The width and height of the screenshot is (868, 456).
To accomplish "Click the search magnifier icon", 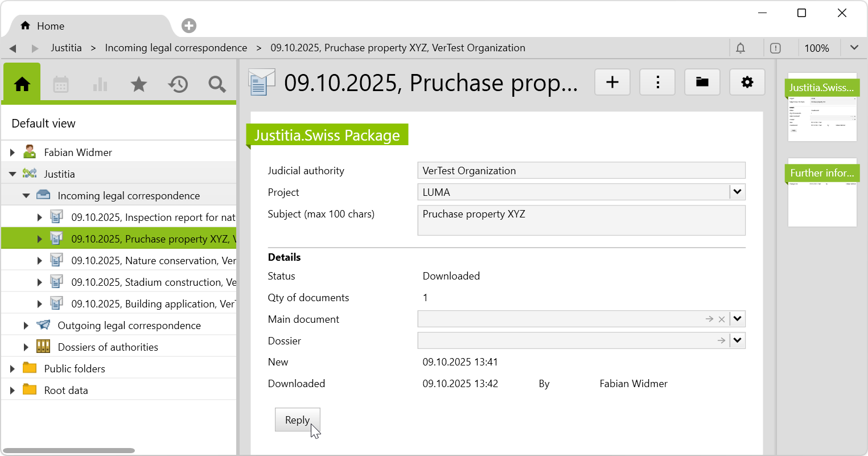I will (217, 85).
